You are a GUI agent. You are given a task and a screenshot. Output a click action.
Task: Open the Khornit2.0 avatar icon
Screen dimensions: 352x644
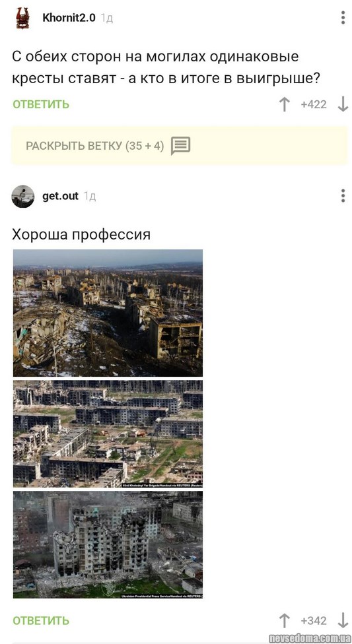point(22,18)
